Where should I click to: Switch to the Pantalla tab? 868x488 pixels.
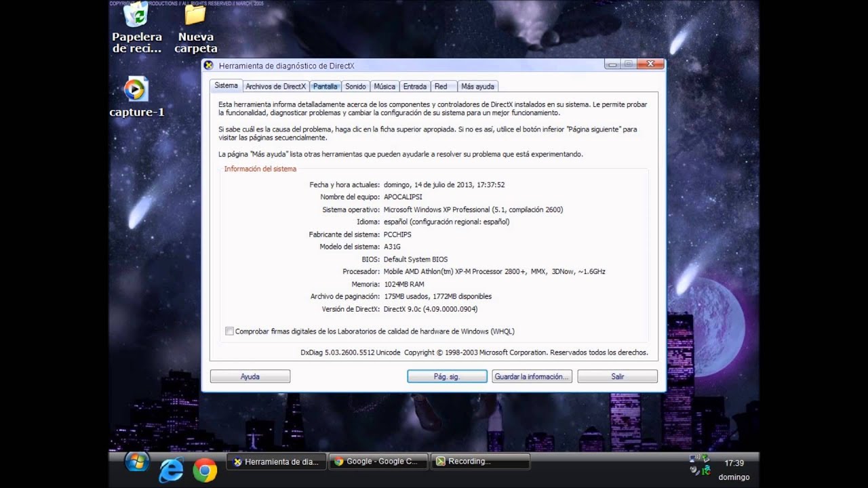pos(325,87)
